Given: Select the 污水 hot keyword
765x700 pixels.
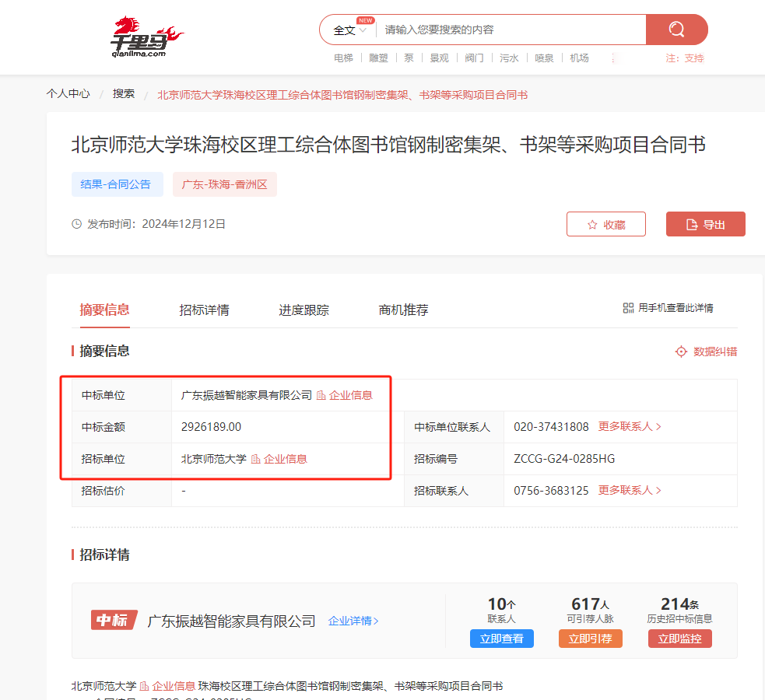Looking at the screenshot, I should click(x=509, y=58).
